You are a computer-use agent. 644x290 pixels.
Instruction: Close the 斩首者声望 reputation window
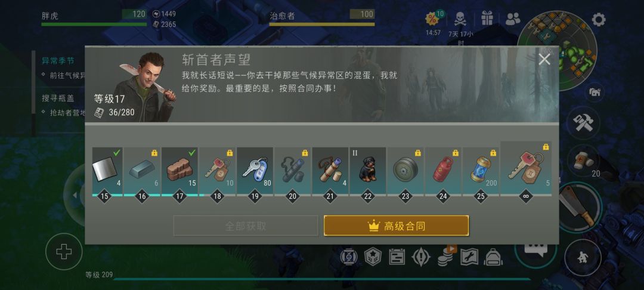(x=544, y=60)
